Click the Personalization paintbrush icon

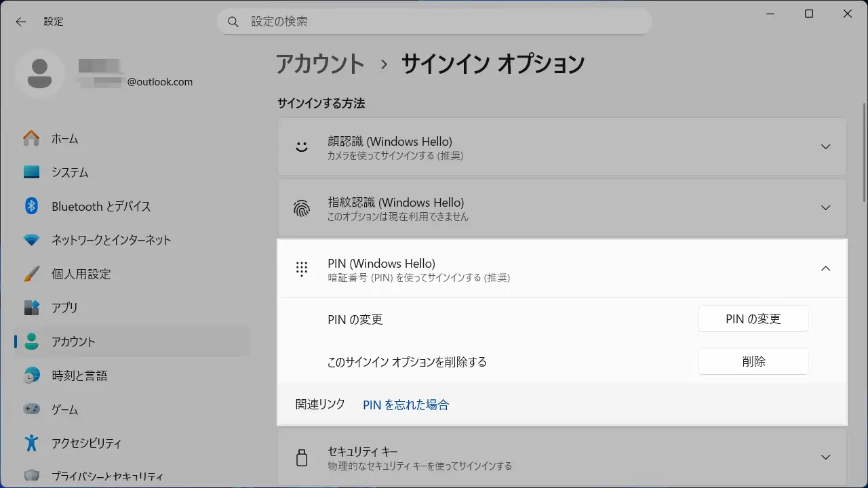coord(31,274)
